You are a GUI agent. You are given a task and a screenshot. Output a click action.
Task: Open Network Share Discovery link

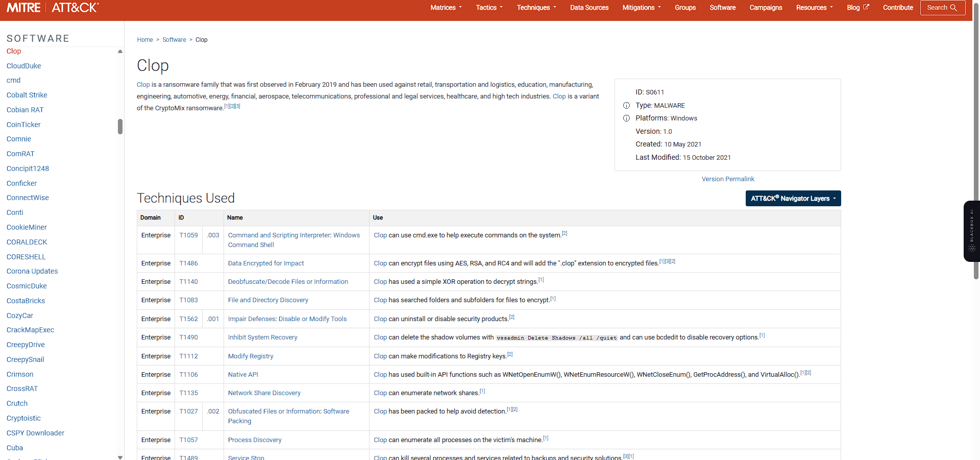coord(264,393)
